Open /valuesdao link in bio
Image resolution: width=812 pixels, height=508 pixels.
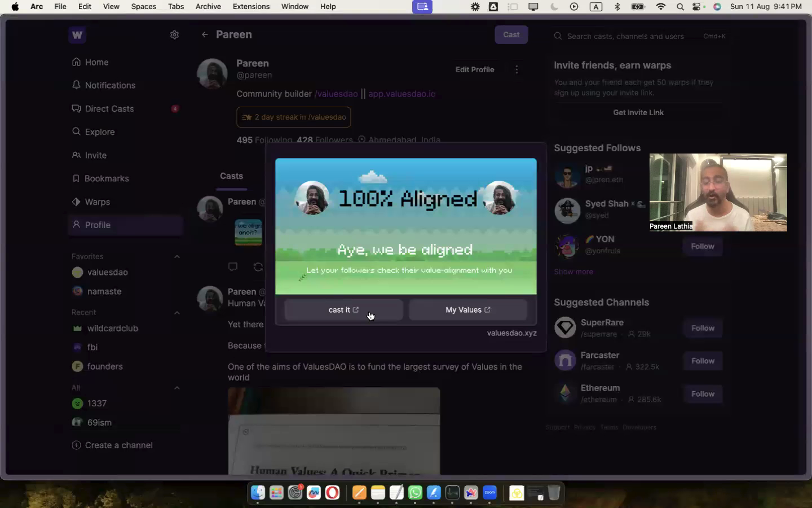336,94
